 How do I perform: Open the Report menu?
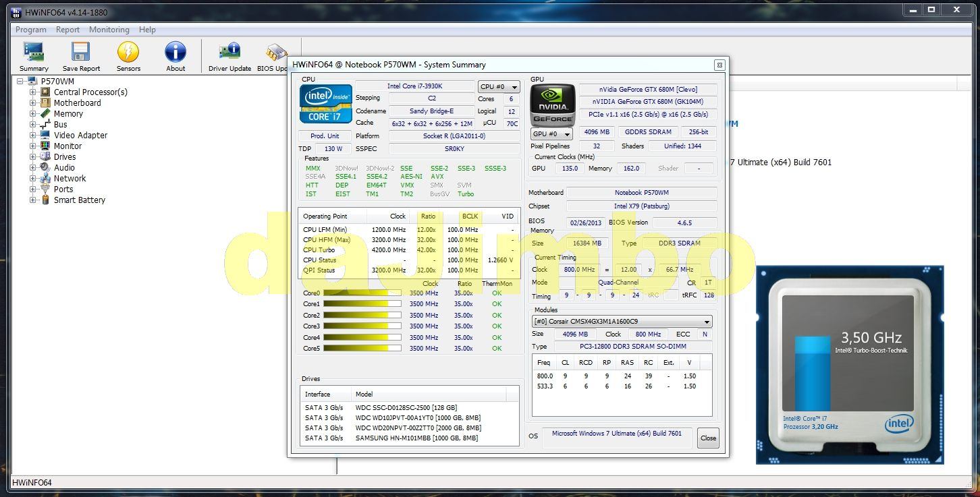(67, 30)
